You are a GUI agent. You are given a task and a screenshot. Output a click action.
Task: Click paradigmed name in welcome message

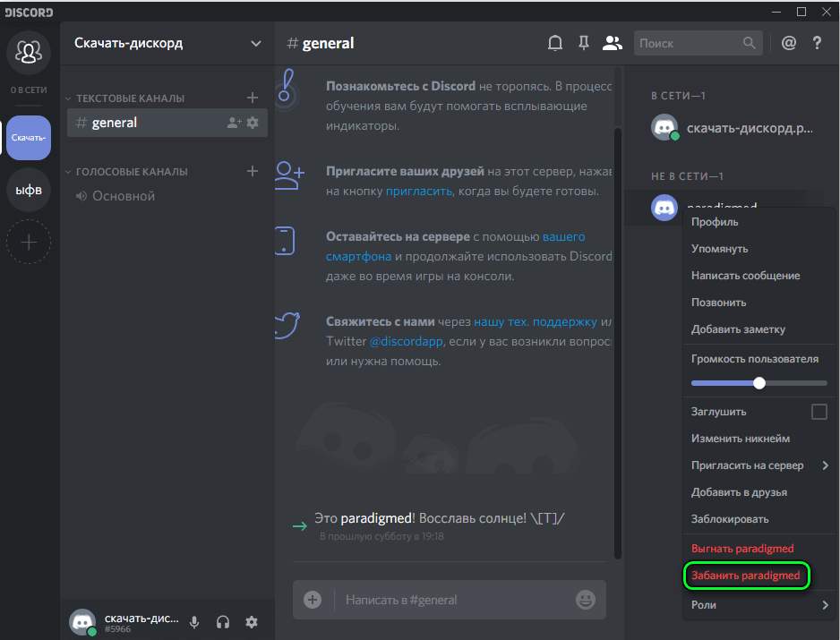pos(376,518)
